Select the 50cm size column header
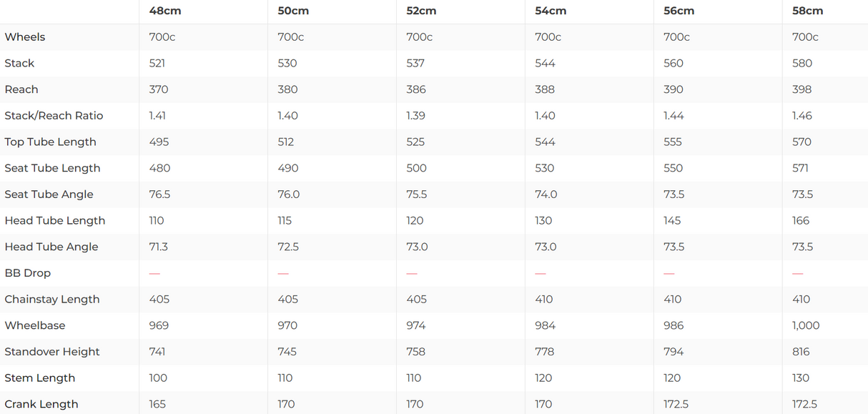The width and height of the screenshot is (868, 414). click(293, 11)
